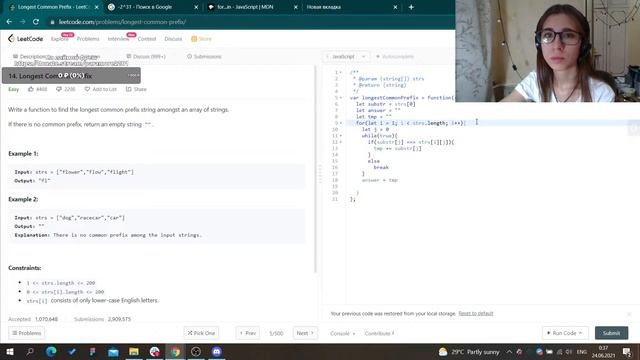
Task: Open a new browser tab
Action: click(411, 7)
